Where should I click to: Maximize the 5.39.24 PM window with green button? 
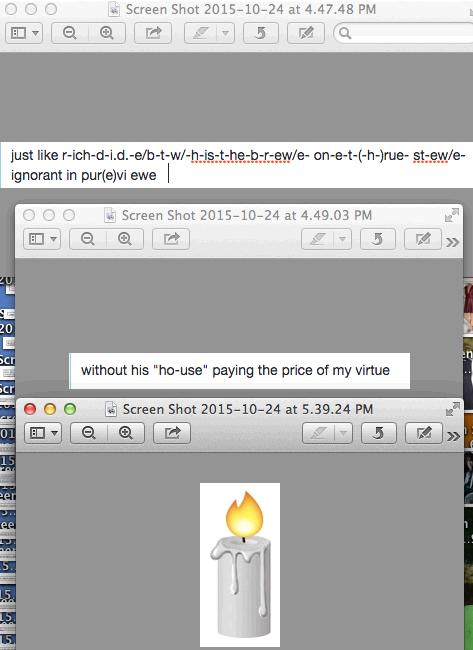click(x=70, y=409)
